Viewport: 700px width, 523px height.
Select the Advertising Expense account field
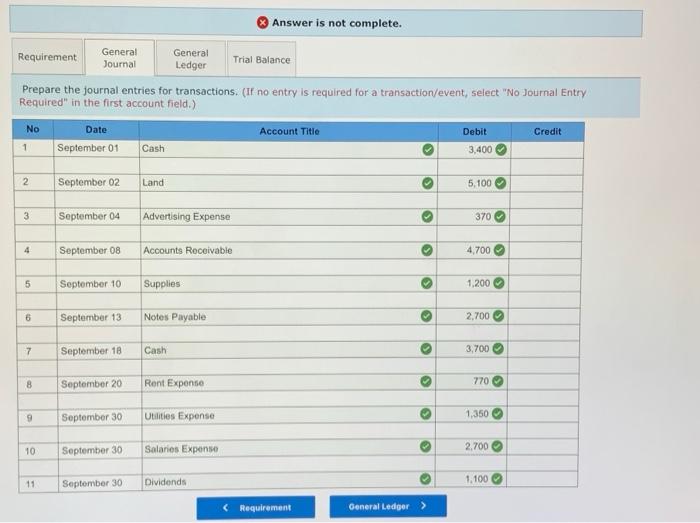[289, 216]
